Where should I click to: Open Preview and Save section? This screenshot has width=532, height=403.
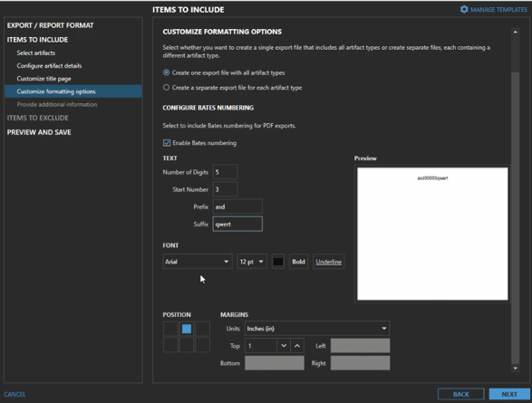tap(39, 132)
